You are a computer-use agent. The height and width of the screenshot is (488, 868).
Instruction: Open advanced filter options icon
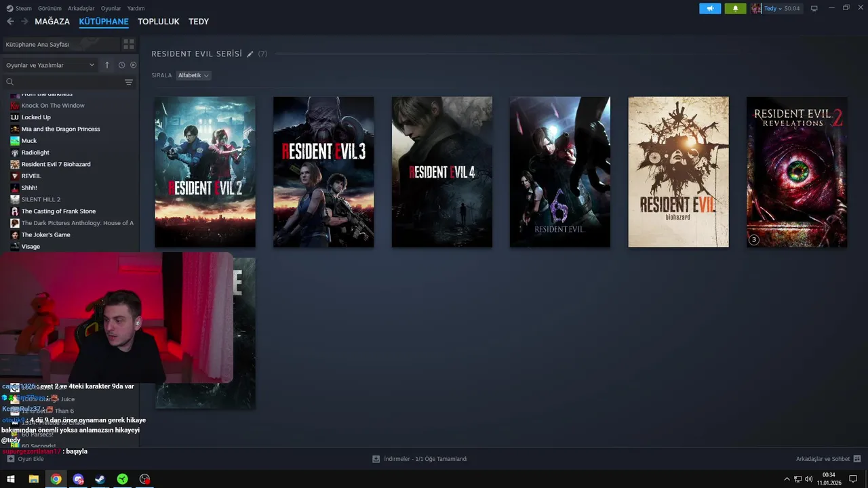(x=129, y=82)
